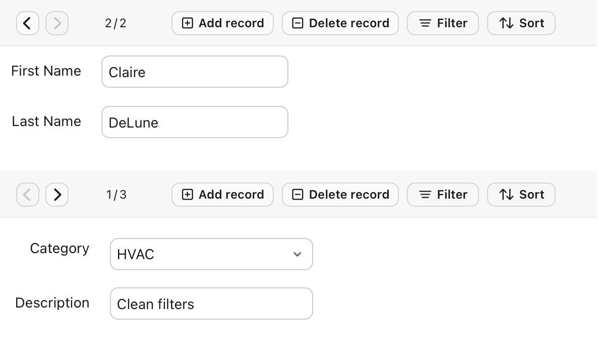Screen dimensions: 599x364
Task: Delete the current Claire DeLune record
Action: pyautogui.click(x=340, y=23)
